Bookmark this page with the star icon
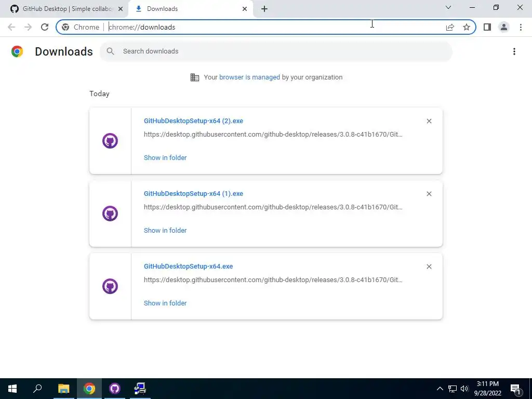532x399 pixels. tap(467, 27)
